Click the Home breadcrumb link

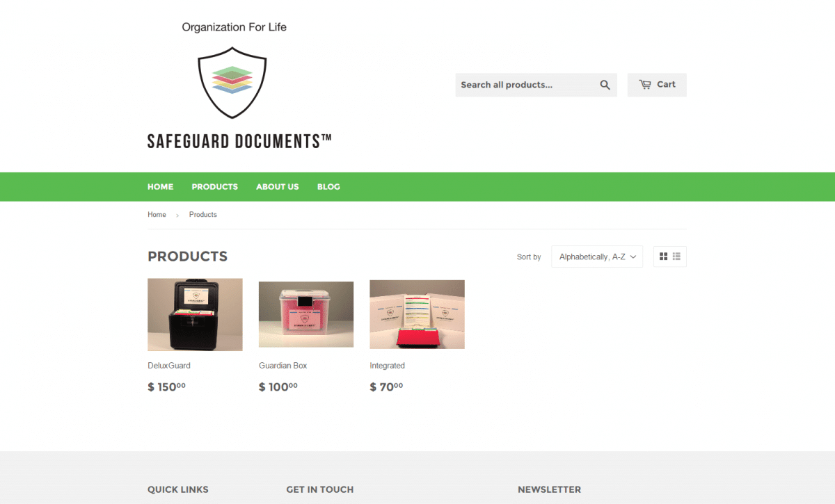point(157,215)
